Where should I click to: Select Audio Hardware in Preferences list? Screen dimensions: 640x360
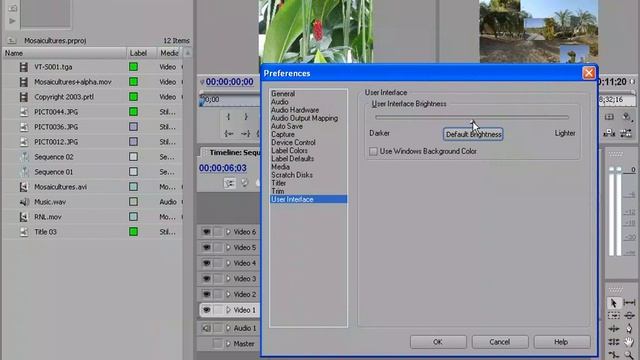click(295, 110)
